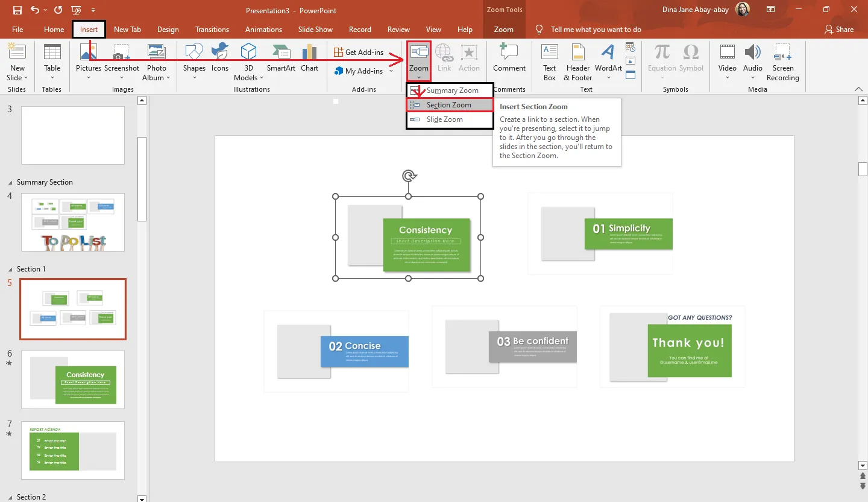This screenshot has width=868, height=502.
Task: Click the Chart icon
Action: [309, 59]
